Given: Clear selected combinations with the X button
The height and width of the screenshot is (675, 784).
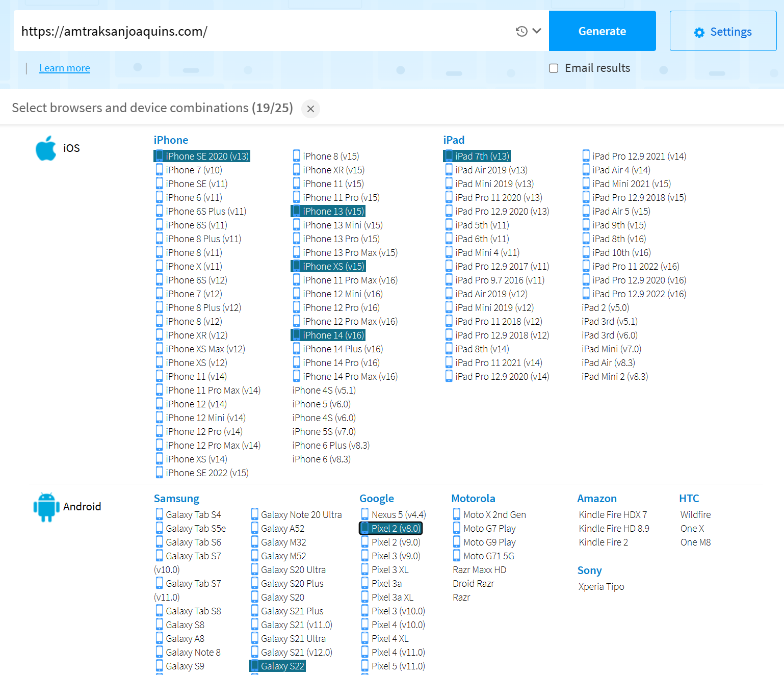Looking at the screenshot, I should 310,109.
